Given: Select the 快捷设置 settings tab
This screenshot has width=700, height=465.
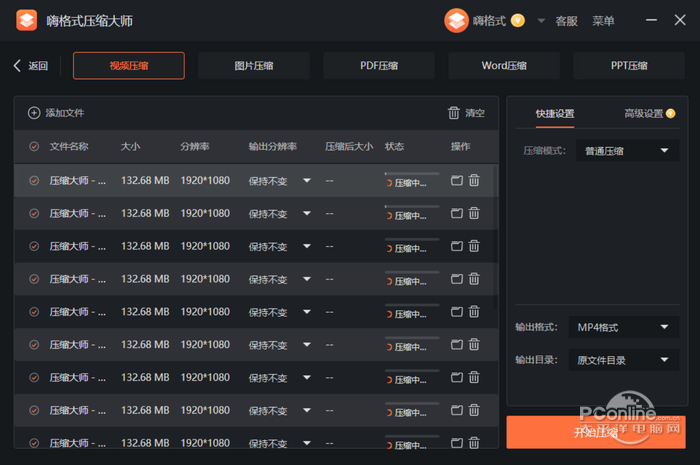Looking at the screenshot, I should (555, 114).
